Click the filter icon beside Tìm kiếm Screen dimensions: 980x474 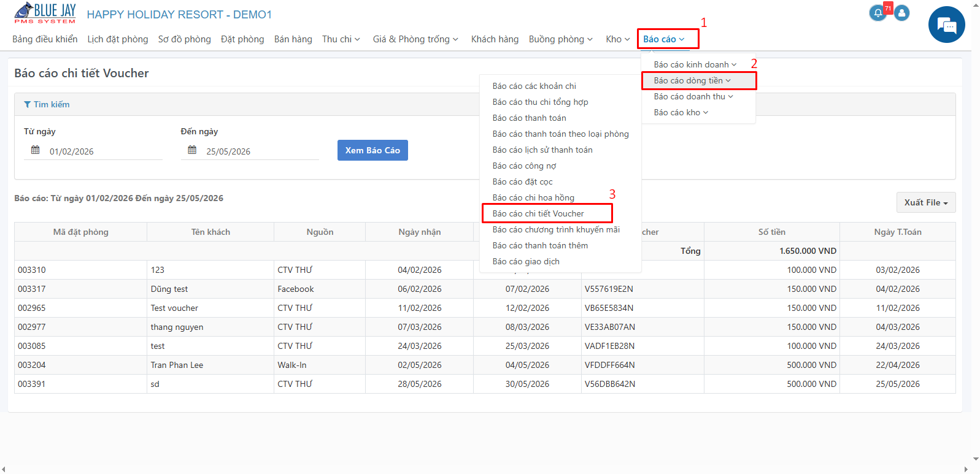coord(27,104)
